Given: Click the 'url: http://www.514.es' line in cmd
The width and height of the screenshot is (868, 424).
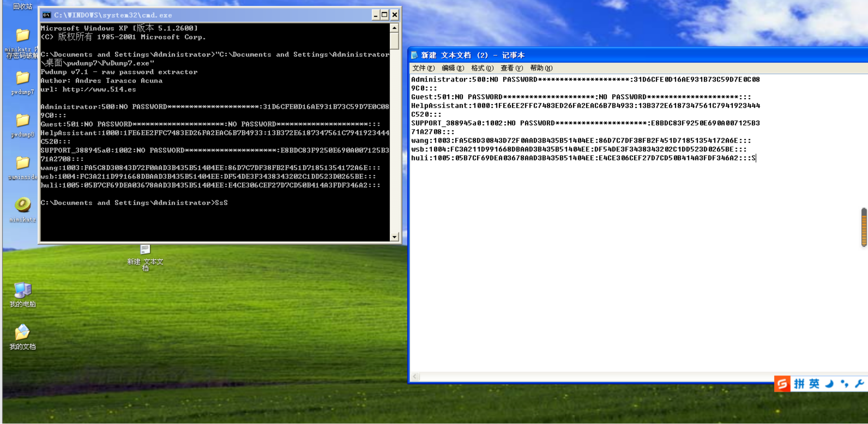Looking at the screenshot, I should (x=89, y=89).
